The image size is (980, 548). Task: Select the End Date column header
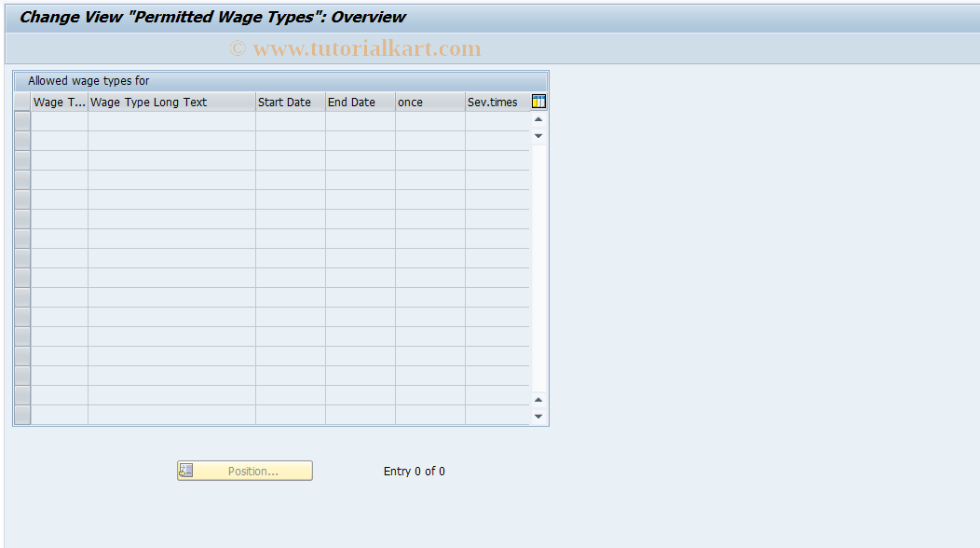pos(361,102)
